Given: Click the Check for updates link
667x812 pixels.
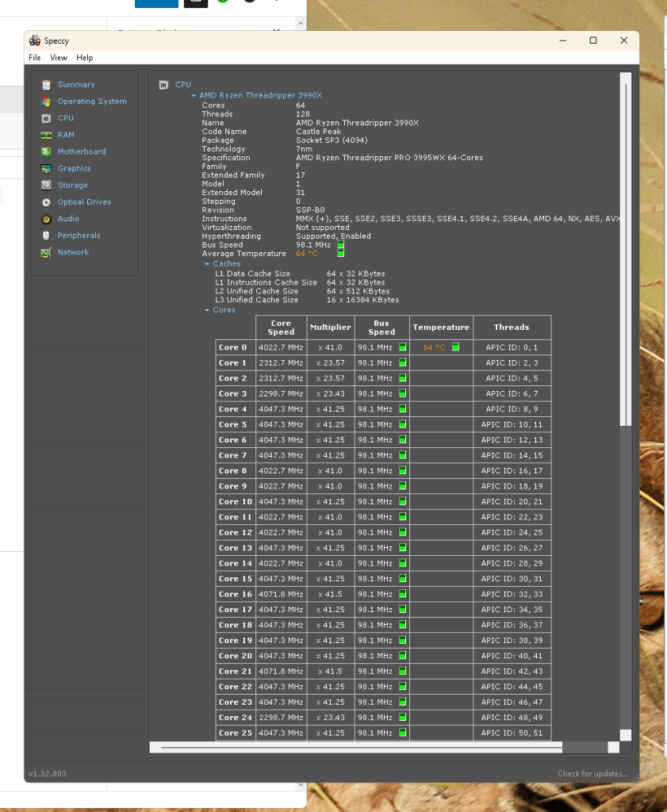Looking at the screenshot, I should pos(592,774).
